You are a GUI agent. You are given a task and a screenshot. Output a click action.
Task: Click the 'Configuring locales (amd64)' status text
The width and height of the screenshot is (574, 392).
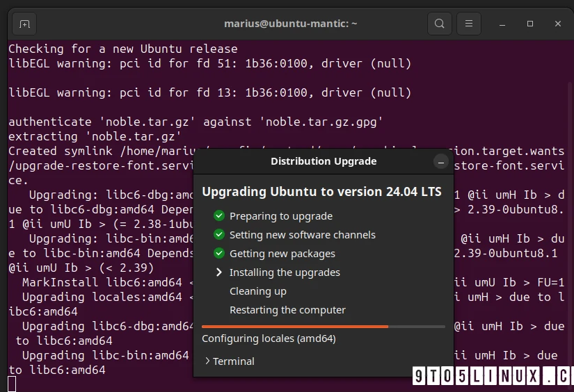click(x=269, y=338)
